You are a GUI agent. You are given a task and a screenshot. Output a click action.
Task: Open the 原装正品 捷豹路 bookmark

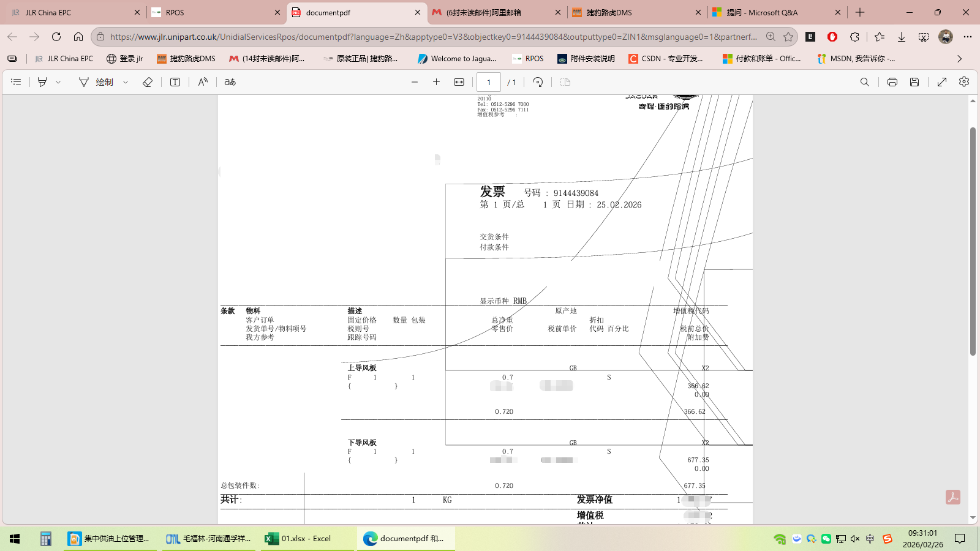(x=361, y=59)
